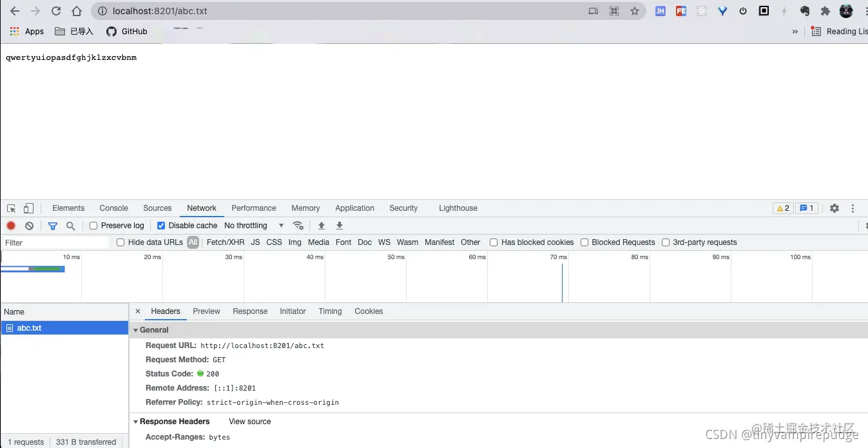
Task: Open the Apps bookmarks shortcut
Action: 27,31
